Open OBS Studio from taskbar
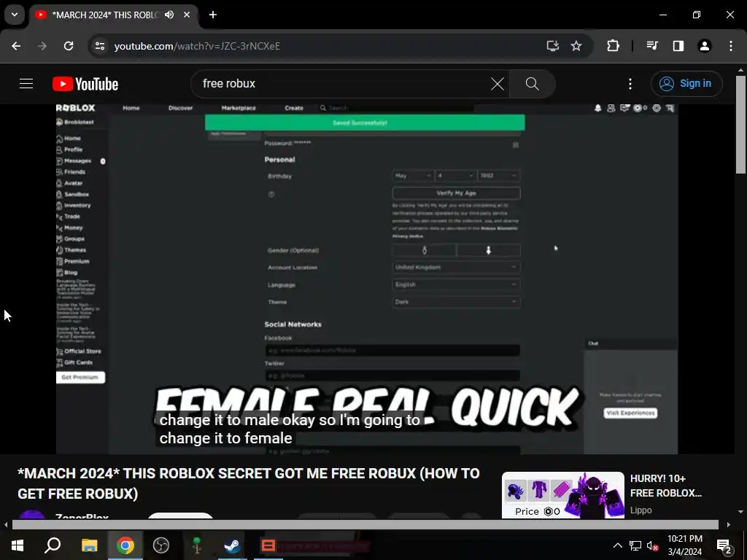The height and width of the screenshot is (560, 747). pos(161,545)
